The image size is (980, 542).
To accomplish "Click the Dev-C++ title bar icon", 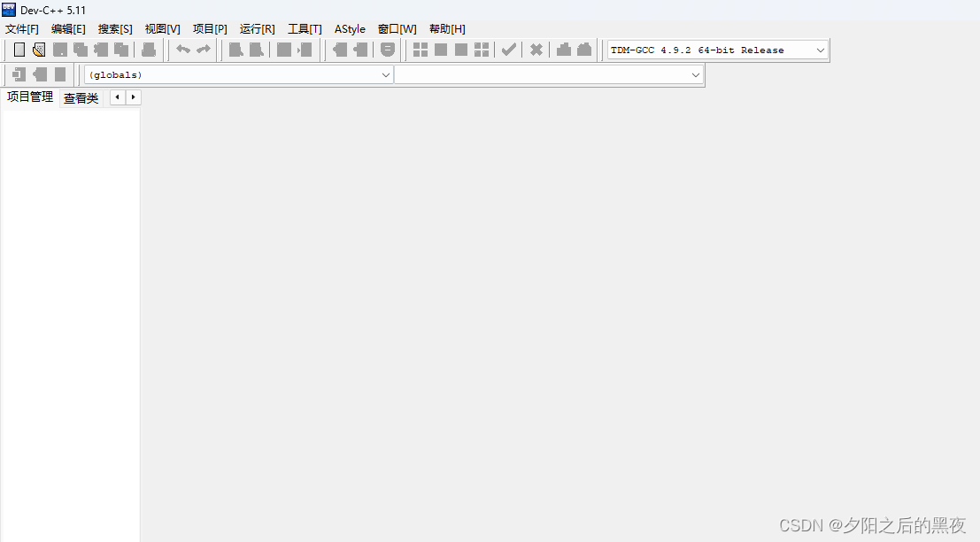I will tap(9, 10).
